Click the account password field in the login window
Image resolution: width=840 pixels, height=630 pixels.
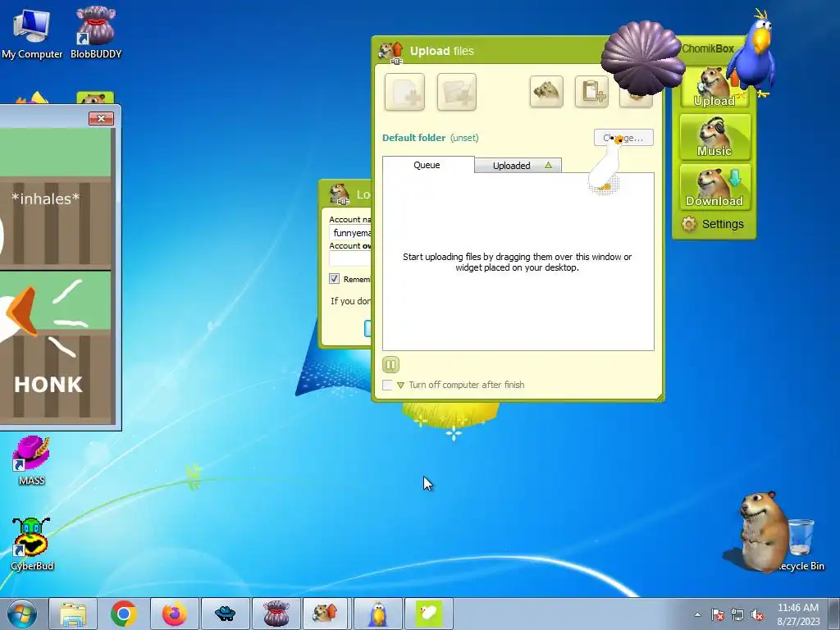click(351, 258)
